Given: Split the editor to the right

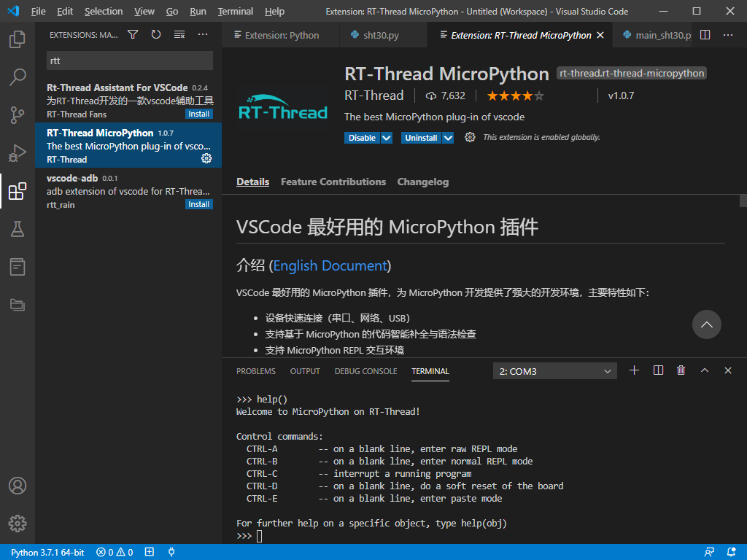Looking at the screenshot, I should [705, 35].
